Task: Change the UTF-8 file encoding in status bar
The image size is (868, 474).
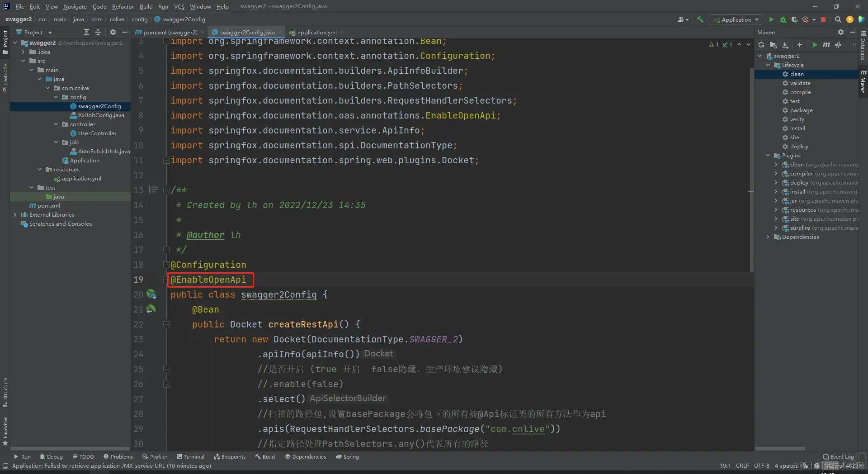Action: [x=762, y=466]
